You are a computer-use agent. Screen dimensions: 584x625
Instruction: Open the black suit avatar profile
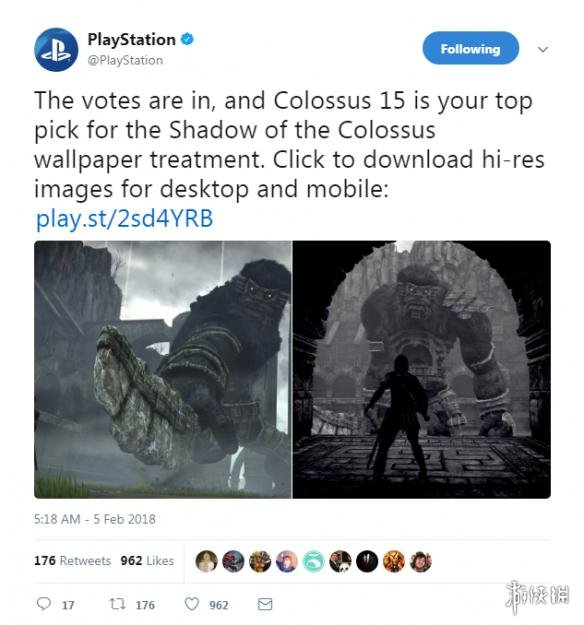click(367, 561)
